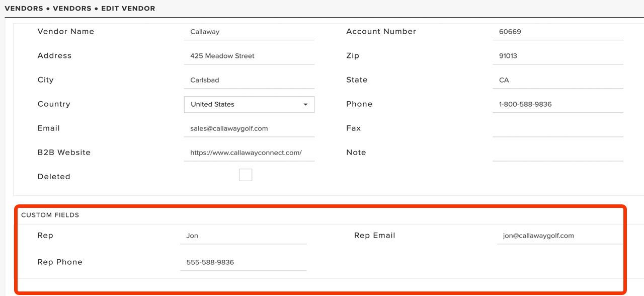Screen dimensions: 644x296
Task: Click the Custom Fields section heading
Action: tap(50, 215)
